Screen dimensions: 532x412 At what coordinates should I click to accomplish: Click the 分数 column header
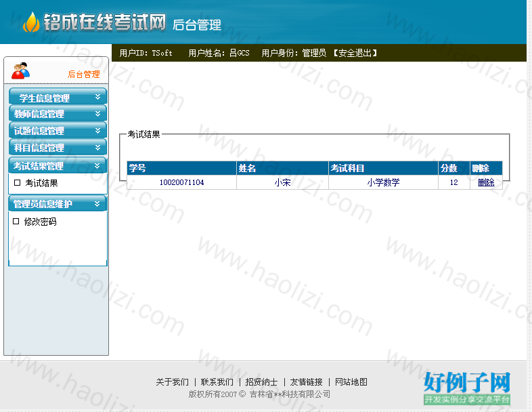point(454,168)
